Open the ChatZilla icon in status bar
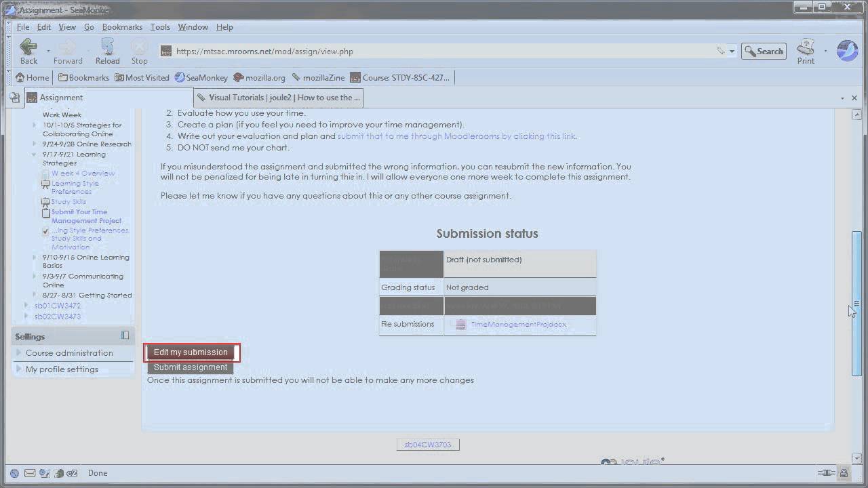Image resolution: width=868 pixels, height=488 pixels. 73,473
